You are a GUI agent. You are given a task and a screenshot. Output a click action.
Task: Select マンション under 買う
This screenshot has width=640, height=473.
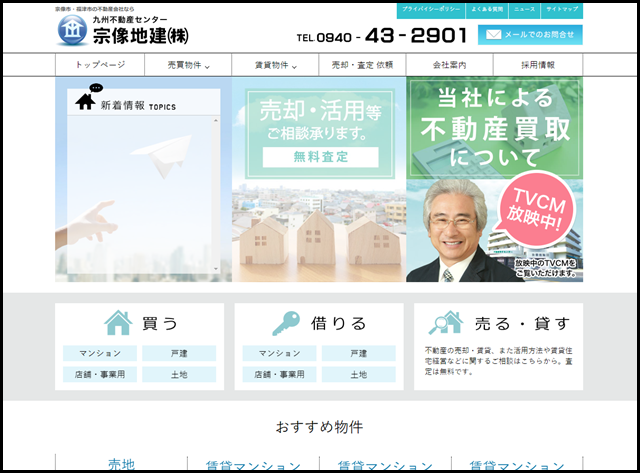click(x=100, y=353)
